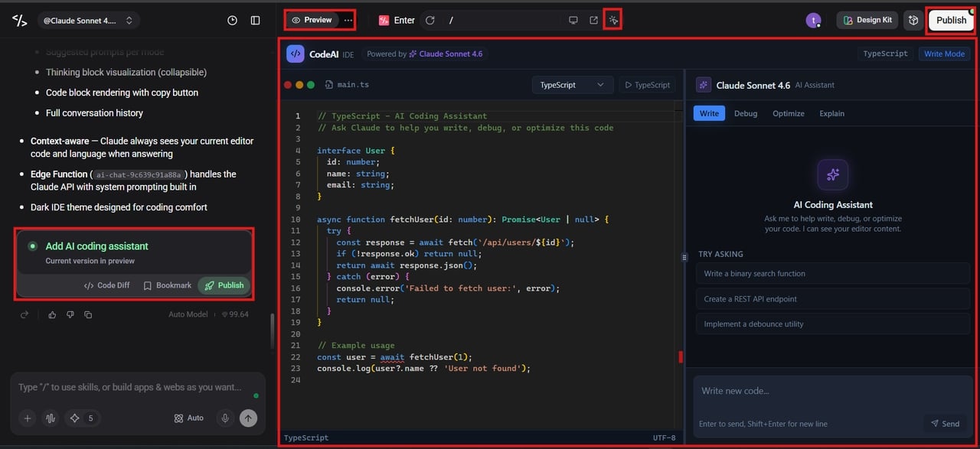
Task: Click line number 10 in editor
Action: tap(296, 220)
